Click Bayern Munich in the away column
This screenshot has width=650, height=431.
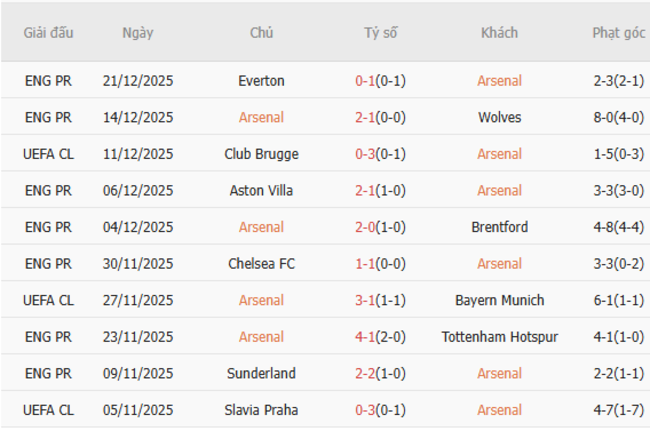pyautogui.click(x=499, y=300)
